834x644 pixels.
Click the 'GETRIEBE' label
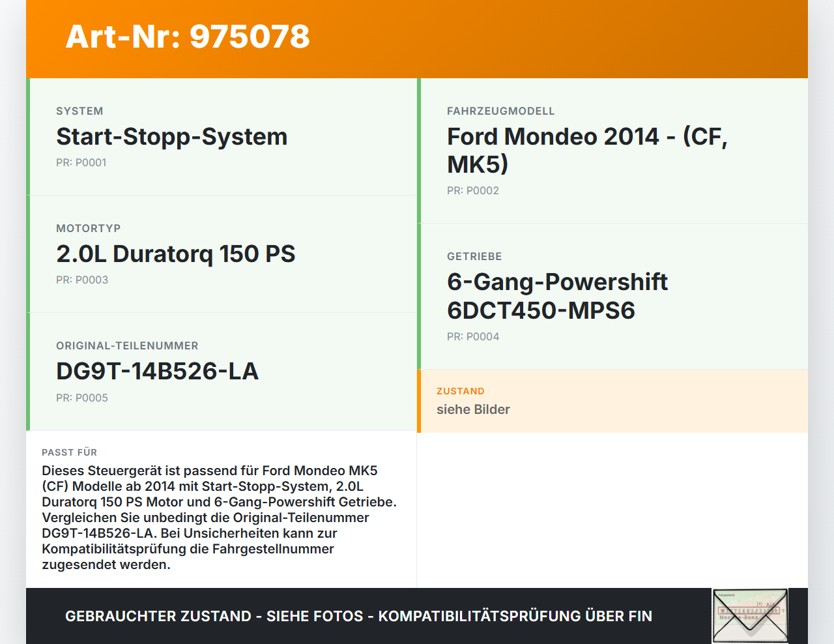(474, 256)
